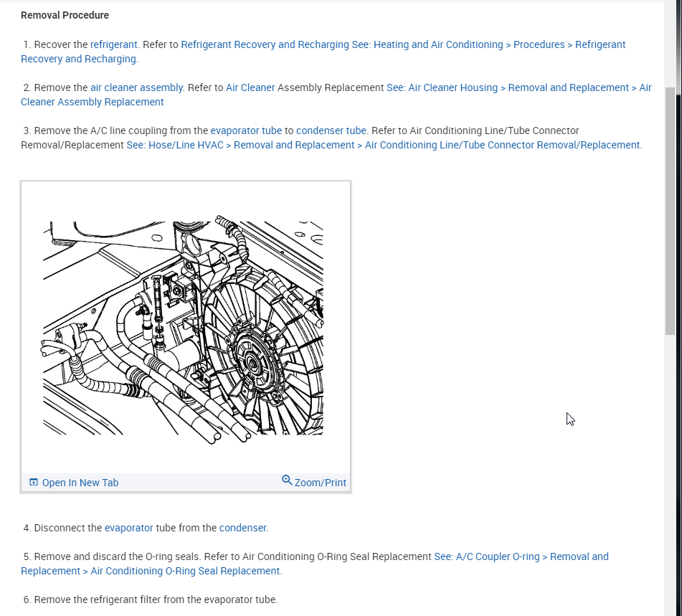
Task: Follow the air cleaner assembly link
Action: coord(136,88)
